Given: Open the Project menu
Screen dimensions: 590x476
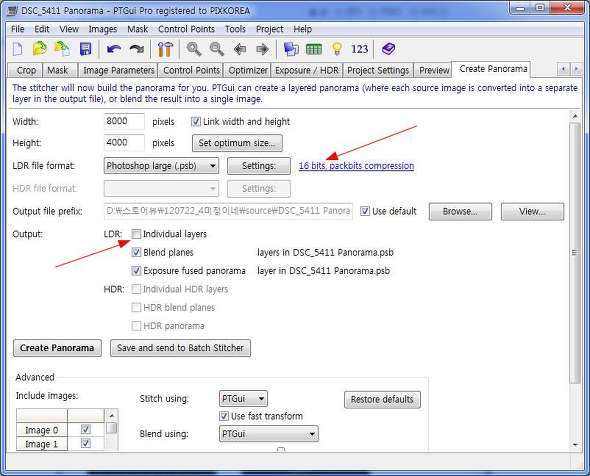Looking at the screenshot, I should [269, 29].
